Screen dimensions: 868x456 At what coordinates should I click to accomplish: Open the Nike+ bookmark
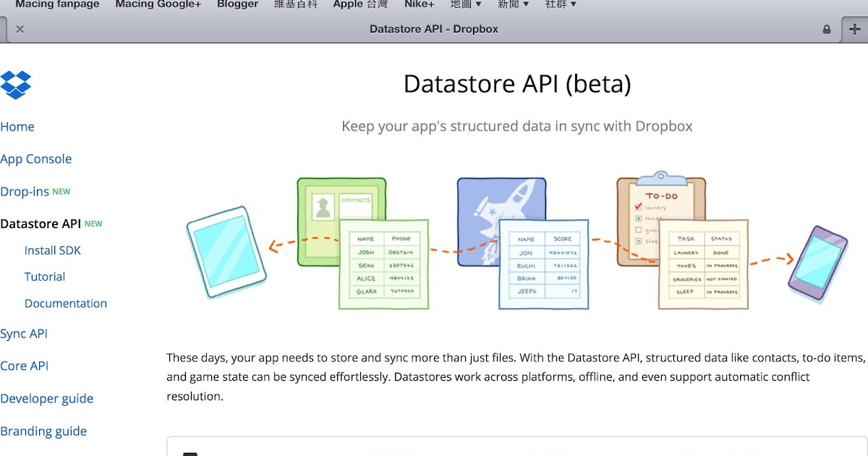click(x=418, y=5)
